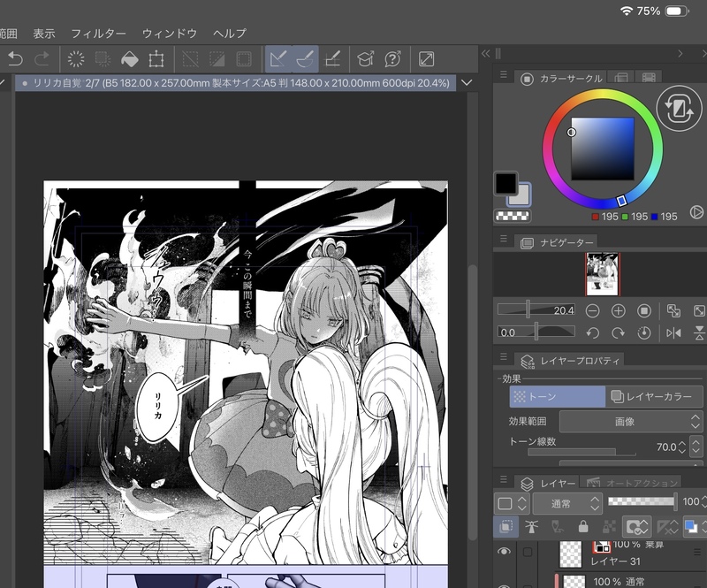
Task: Hide レイヤー 31 with eye icon
Action: pyautogui.click(x=504, y=552)
